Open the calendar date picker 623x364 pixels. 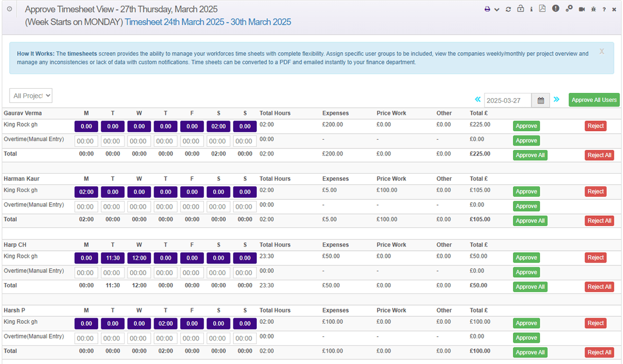[540, 100]
